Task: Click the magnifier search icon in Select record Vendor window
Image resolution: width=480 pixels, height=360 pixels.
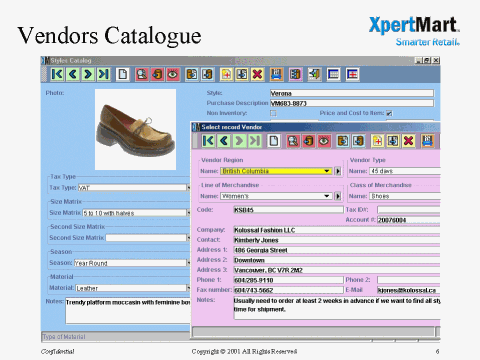Action: tap(293, 141)
